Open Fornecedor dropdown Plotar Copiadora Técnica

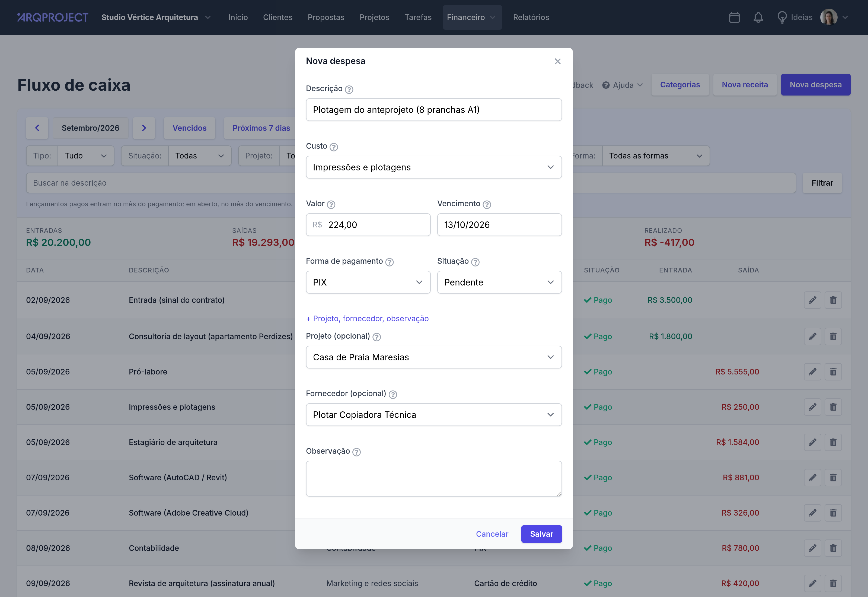pyautogui.click(x=434, y=415)
